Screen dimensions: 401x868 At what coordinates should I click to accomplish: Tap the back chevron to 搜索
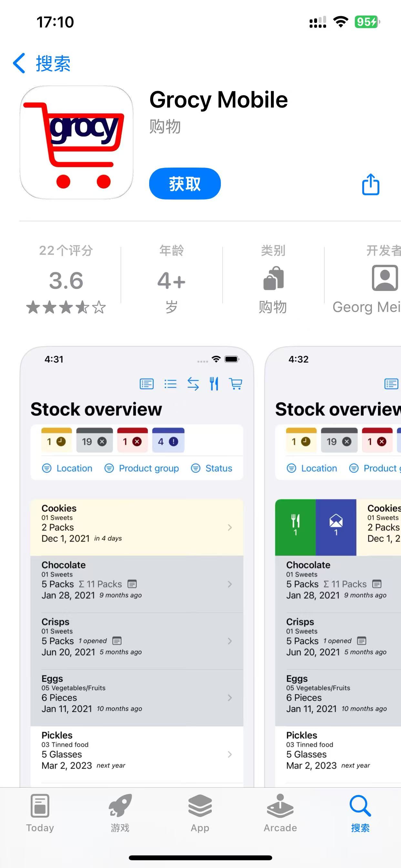[19, 63]
